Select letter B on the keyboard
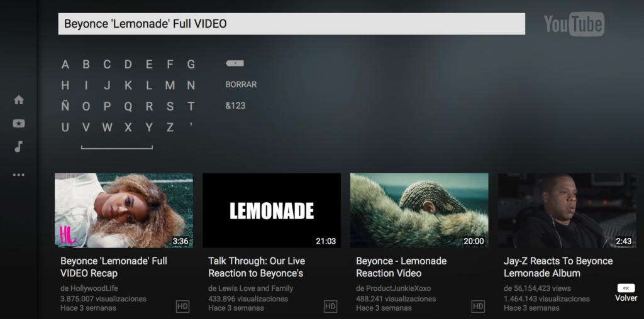 (x=86, y=65)
